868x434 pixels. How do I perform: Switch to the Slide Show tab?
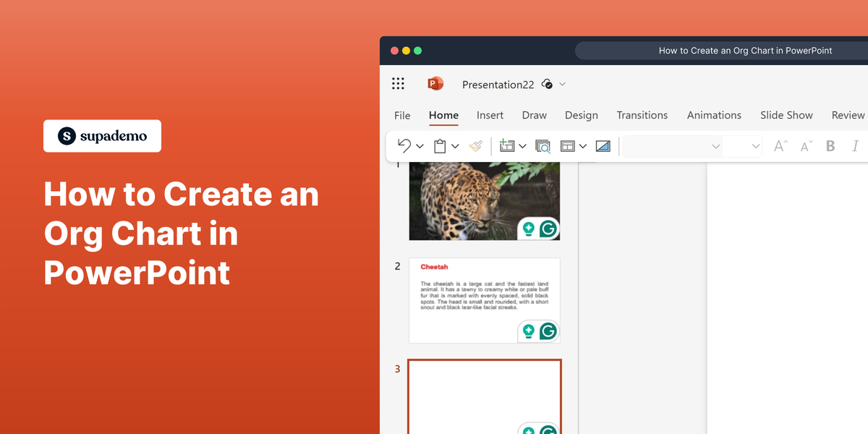click(786, 115)
